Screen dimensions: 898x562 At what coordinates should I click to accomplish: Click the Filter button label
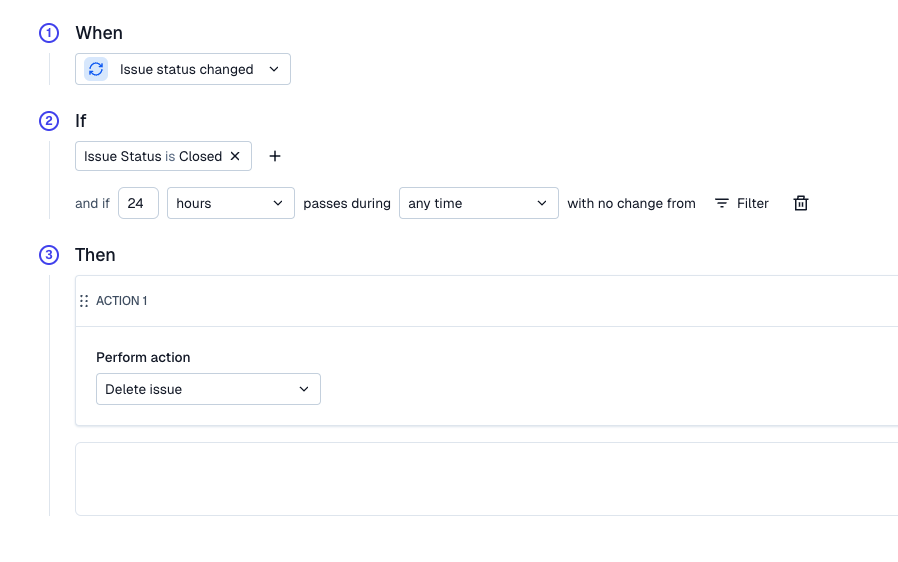point(752,203)
